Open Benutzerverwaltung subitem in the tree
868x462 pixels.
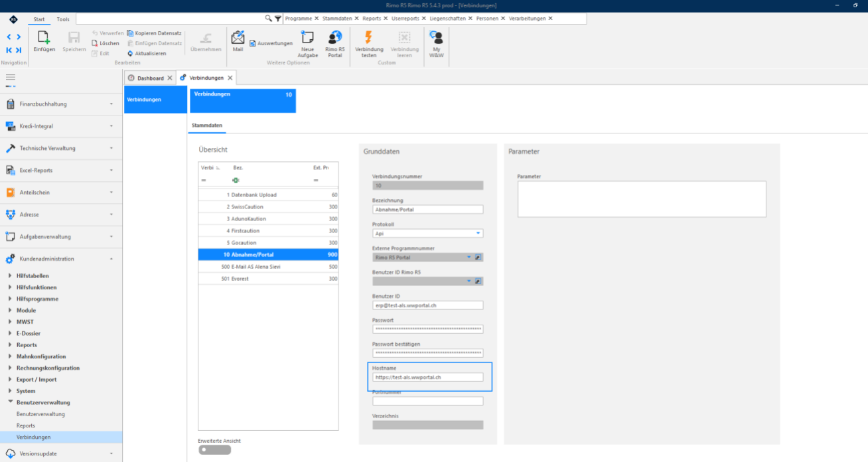(40, 414)
